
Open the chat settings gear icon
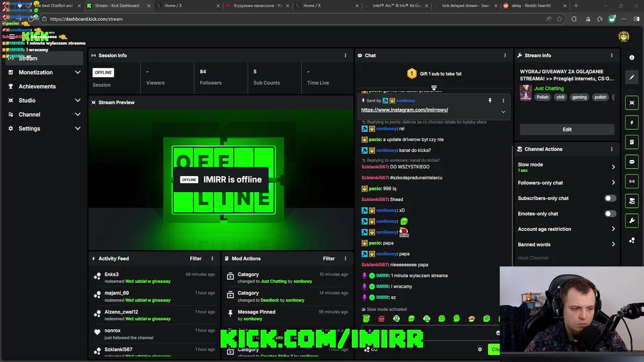pyautogui.click(x=480, y=349)
